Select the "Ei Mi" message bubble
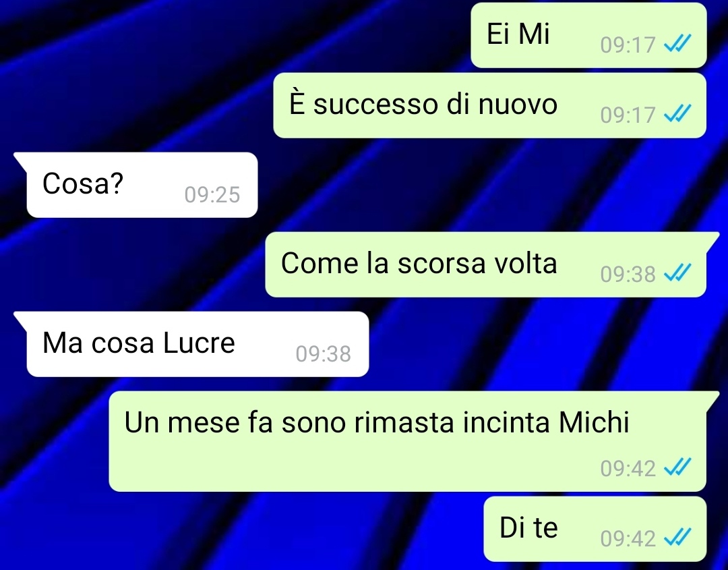Viewport: 728px width, 570px height. pos(588,35)
